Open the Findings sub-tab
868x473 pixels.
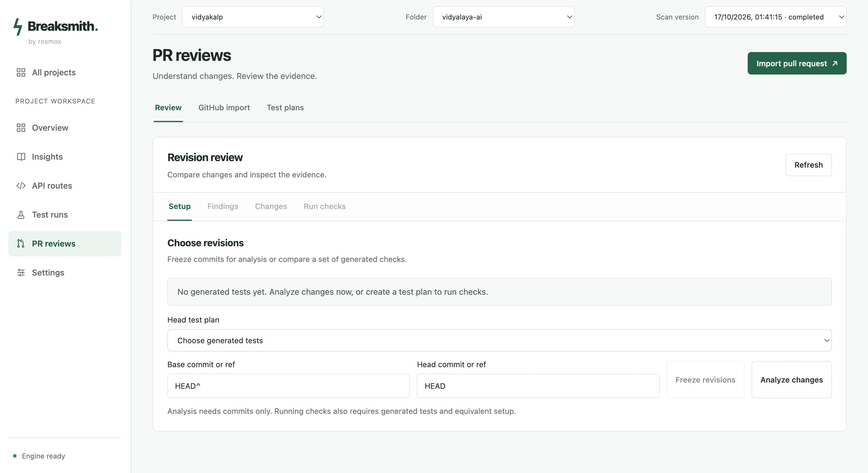223,206
